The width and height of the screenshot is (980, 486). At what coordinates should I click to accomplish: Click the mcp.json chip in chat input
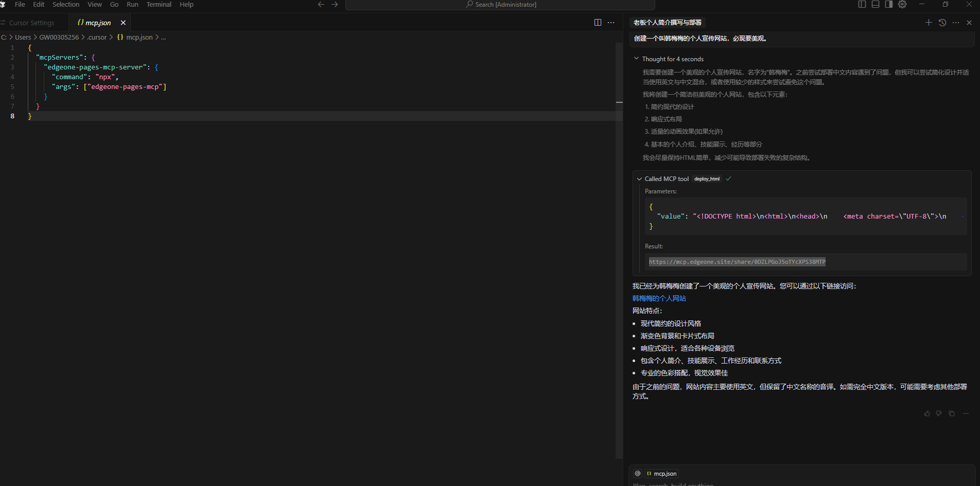click(x=662, y=473)
